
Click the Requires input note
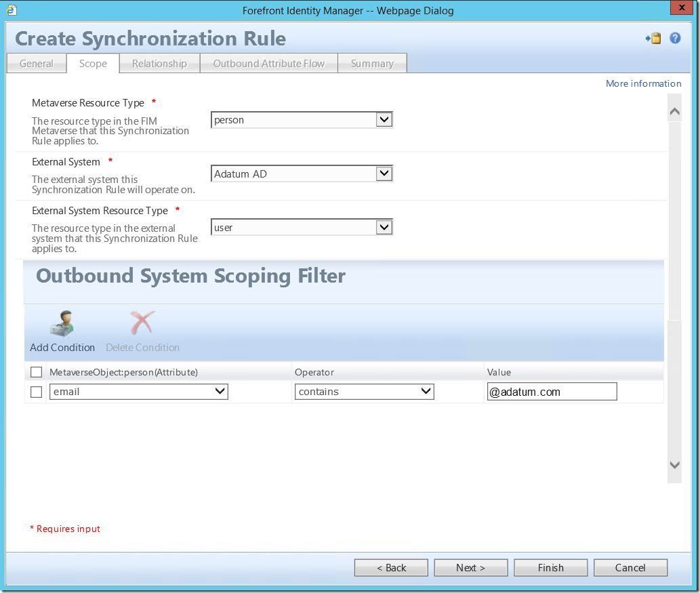[65, 529]
